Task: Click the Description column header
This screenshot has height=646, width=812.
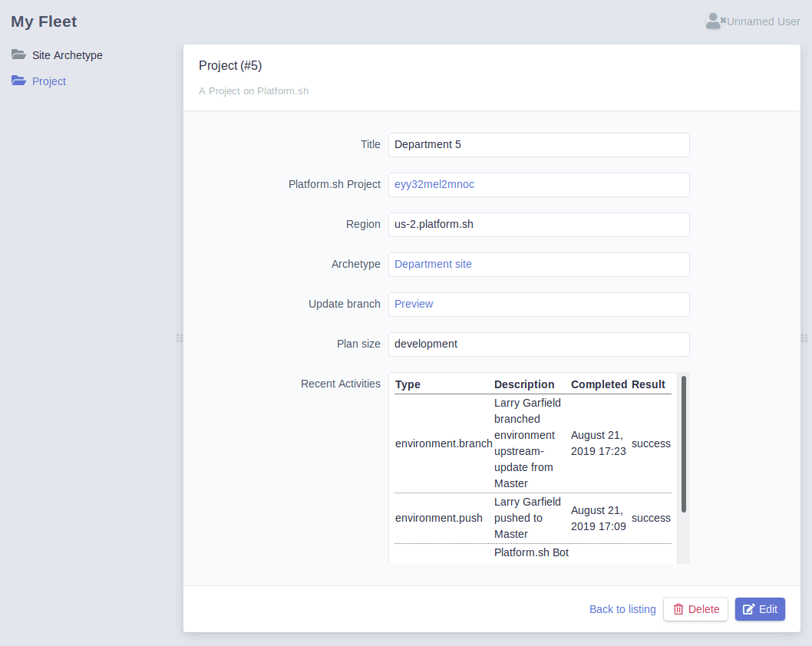Action: [524, 384]
